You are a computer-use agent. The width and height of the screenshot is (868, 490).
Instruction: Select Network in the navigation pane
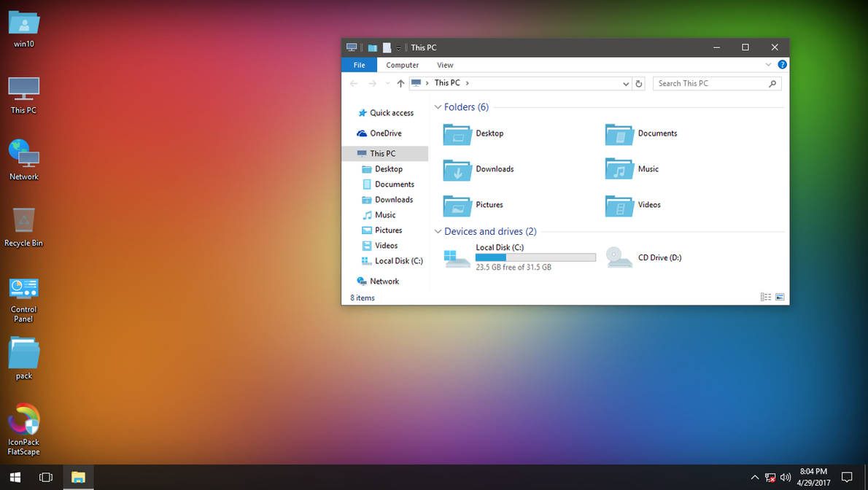[x=385, y=281]
